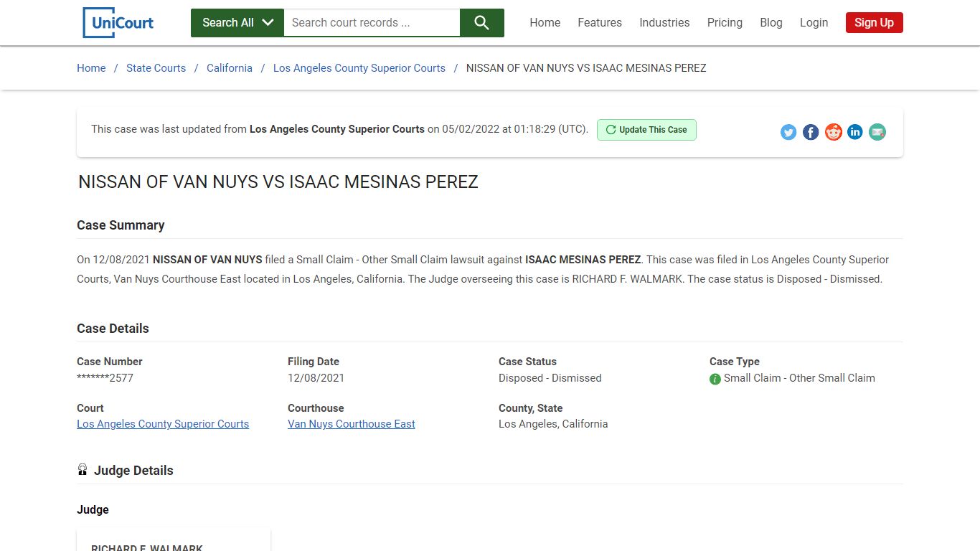The height and width of the screenshot is (551, 980).
Task: Click the magnifier search button
Action: coord(482,23)
